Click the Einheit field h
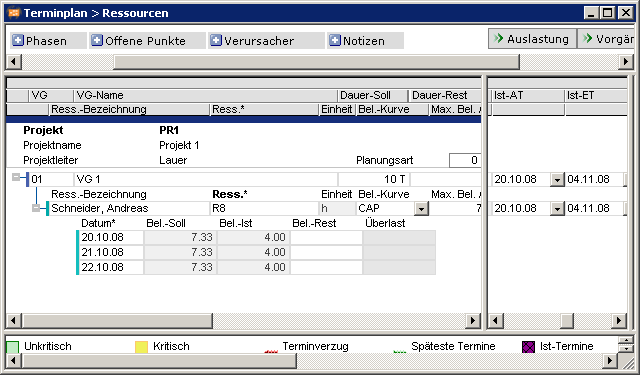640x375 pixels. point(337,209)
